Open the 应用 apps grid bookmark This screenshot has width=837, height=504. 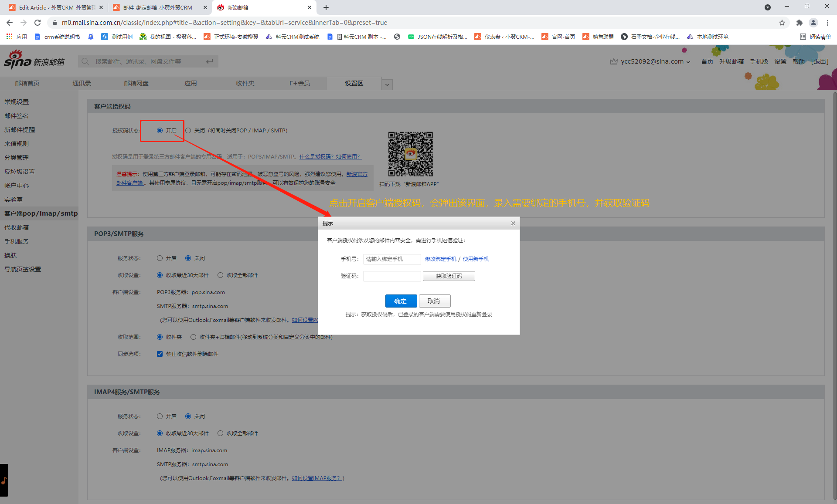coord(17,37)
